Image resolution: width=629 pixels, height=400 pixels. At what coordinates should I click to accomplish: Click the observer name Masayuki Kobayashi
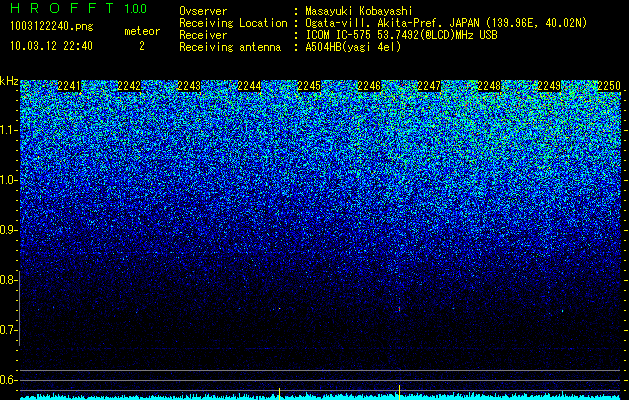pos(359,11)
